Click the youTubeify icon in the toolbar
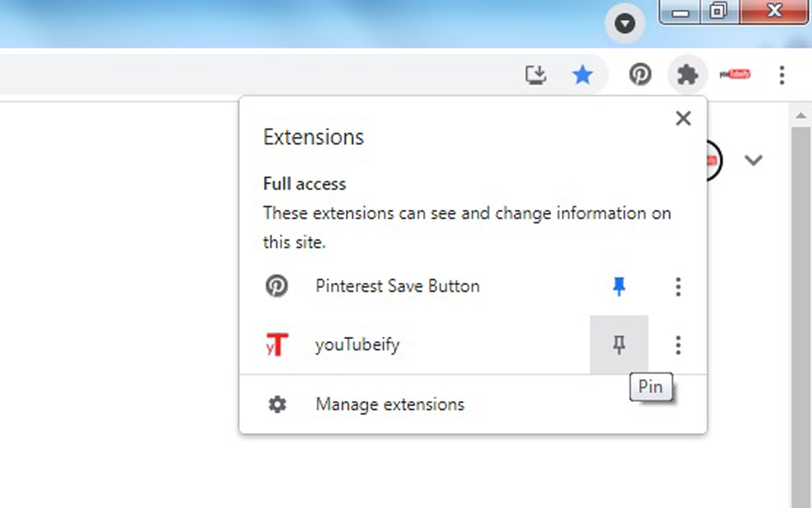This screenshot has width=812, height=508. [x=735, y=74]
